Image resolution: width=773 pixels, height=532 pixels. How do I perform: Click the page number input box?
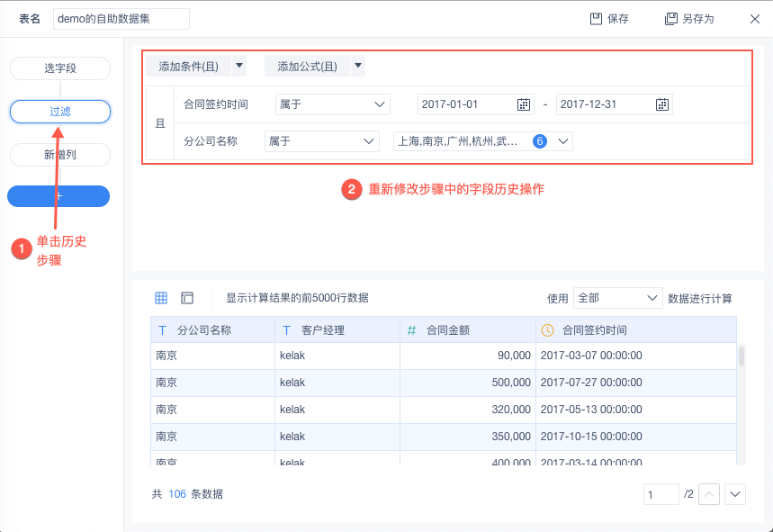pos(661,494)
